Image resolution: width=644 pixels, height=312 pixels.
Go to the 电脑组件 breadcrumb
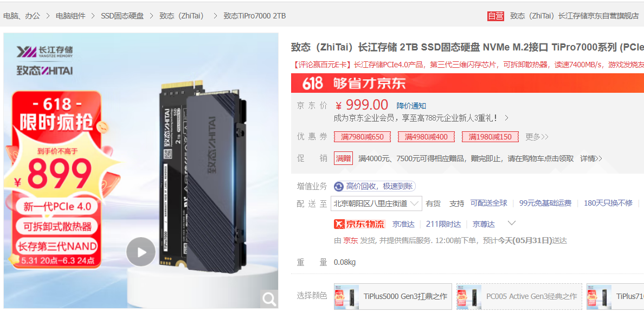70,16
